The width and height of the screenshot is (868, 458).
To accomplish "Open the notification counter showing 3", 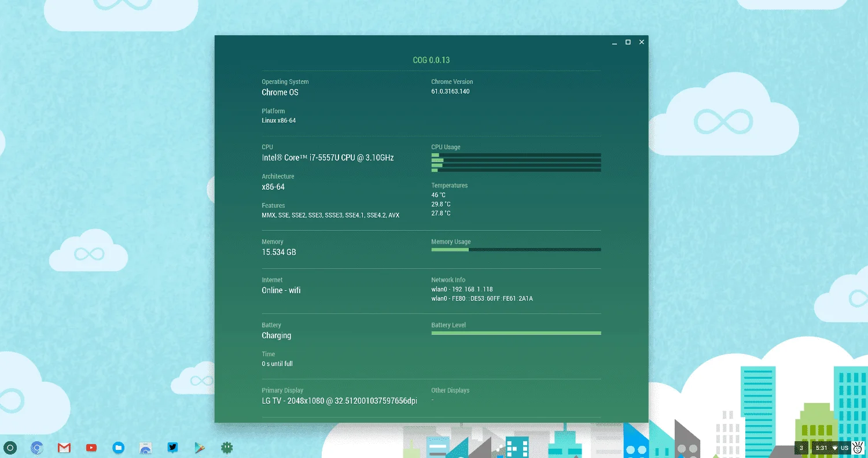I will (801, 448).
